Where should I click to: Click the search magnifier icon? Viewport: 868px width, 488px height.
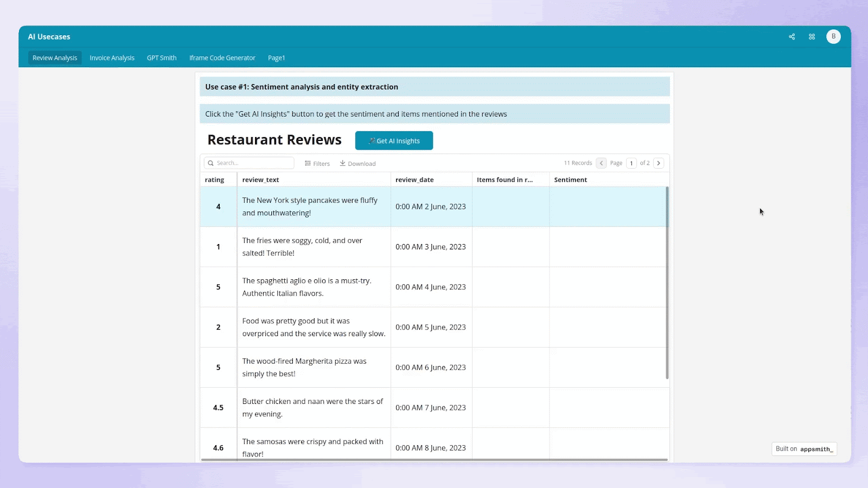point(210,163)
